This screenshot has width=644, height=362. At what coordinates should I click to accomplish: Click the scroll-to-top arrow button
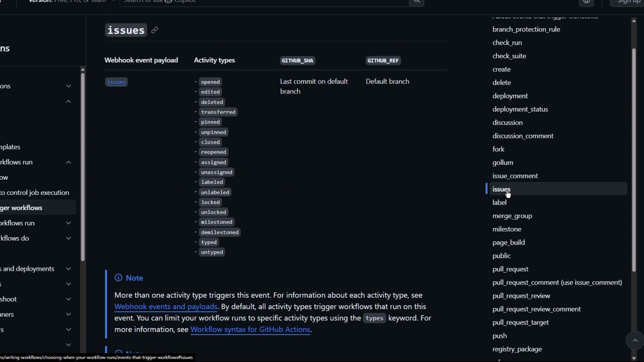635,341
